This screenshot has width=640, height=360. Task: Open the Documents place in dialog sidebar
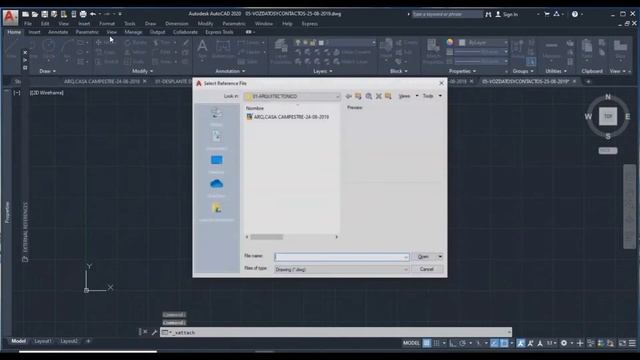[x=216, y=140]
